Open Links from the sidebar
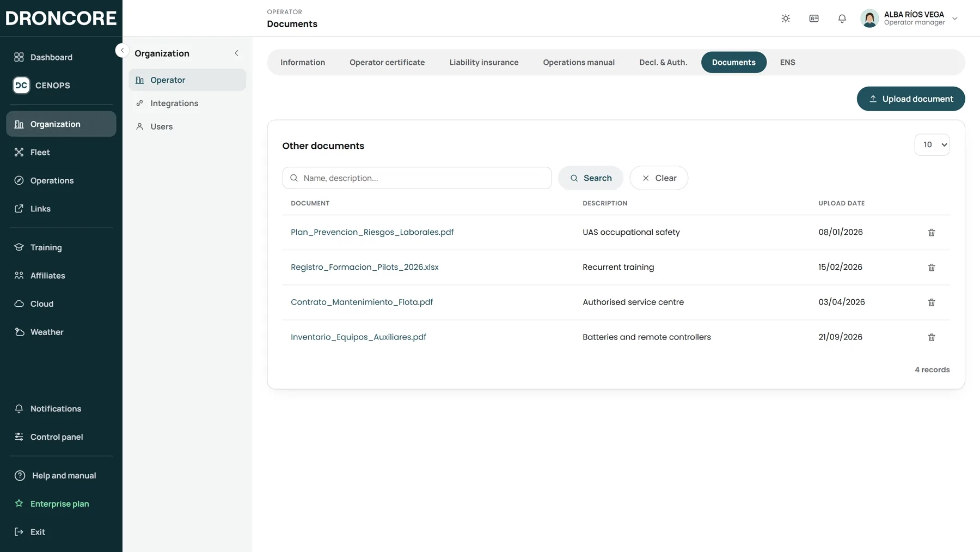 click(x=61, y=209)
